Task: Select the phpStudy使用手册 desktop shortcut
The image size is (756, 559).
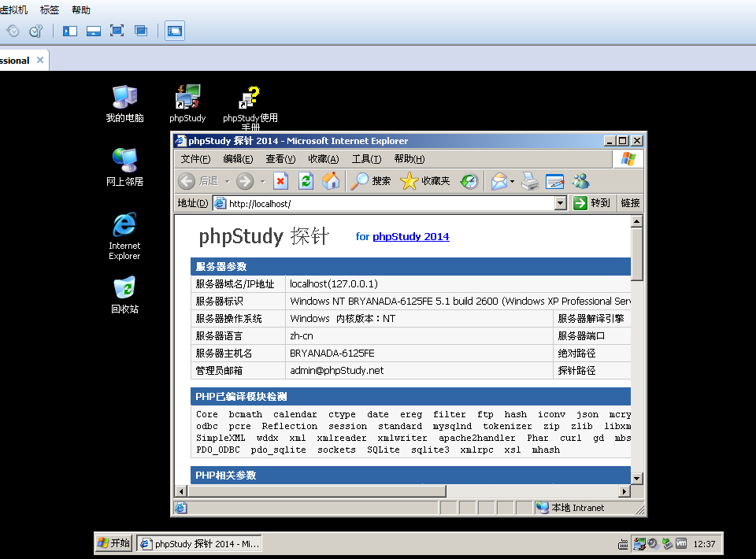Action: 250,108
